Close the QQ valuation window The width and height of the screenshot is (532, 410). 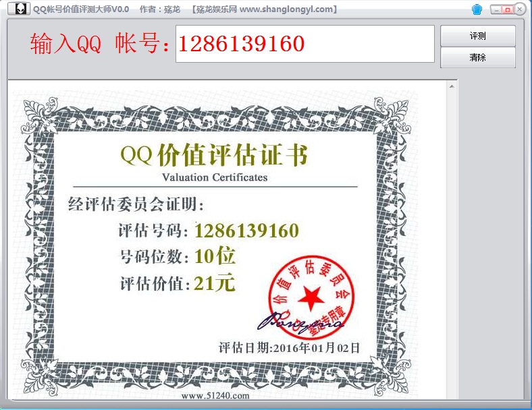521,9
